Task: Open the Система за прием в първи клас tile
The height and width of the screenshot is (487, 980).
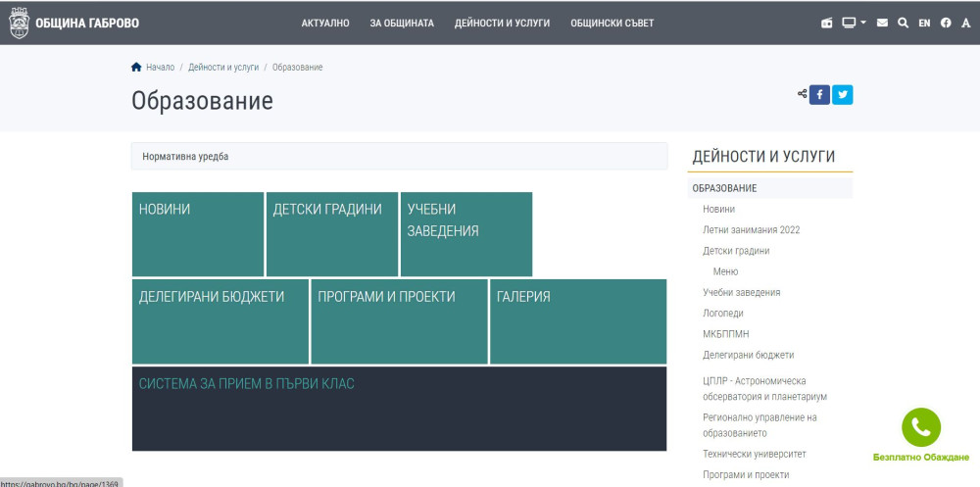Action: click(399, 409)
